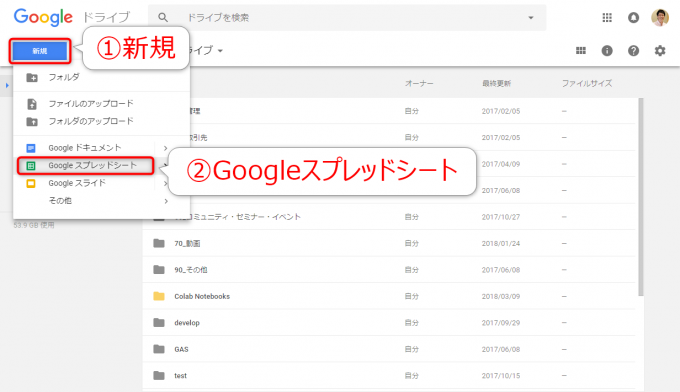This screenshot has width=680, height=392.
Task: Expand その他 submenu chevron
Action: coord(166,201)
